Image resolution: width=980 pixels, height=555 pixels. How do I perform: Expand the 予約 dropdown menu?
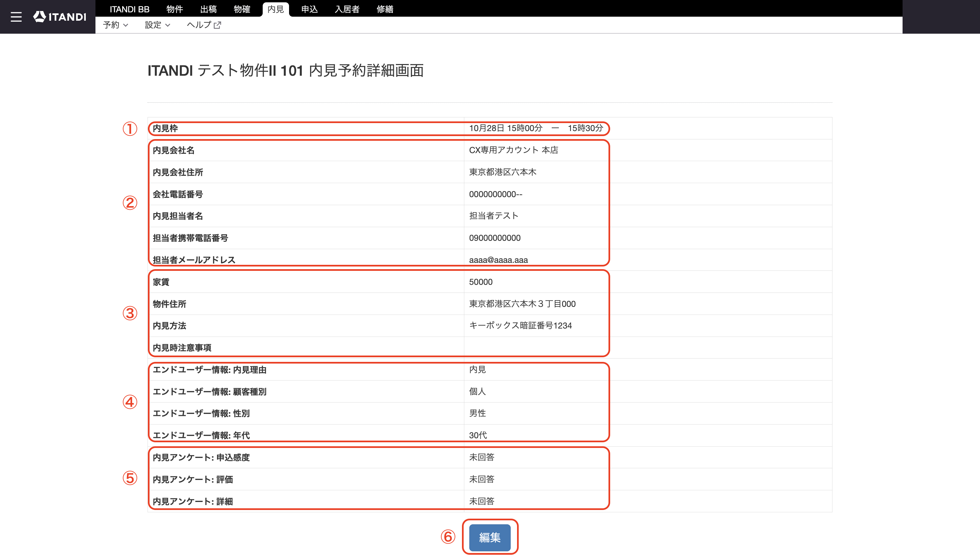(x=115, y=25)
